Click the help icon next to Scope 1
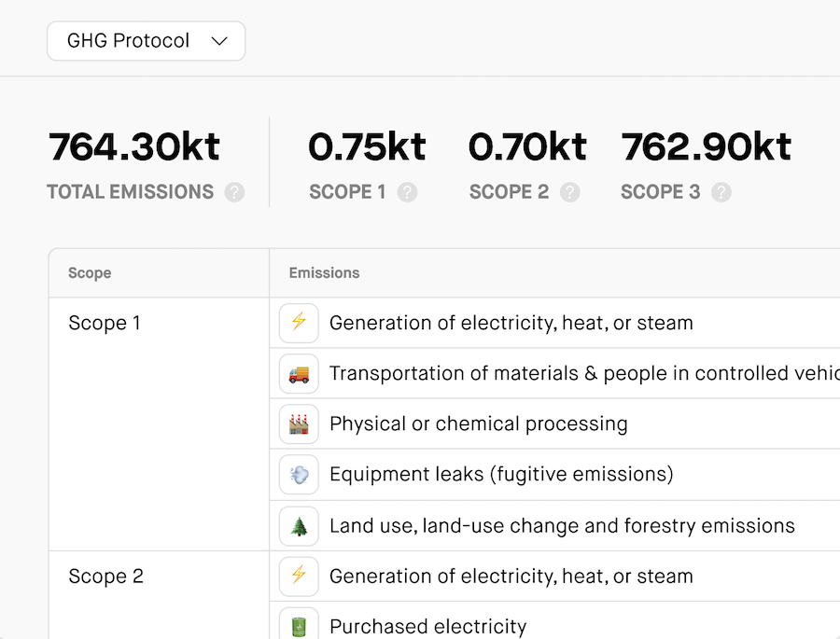The height and width of the screenshot is (639, 840). (407, 192)
